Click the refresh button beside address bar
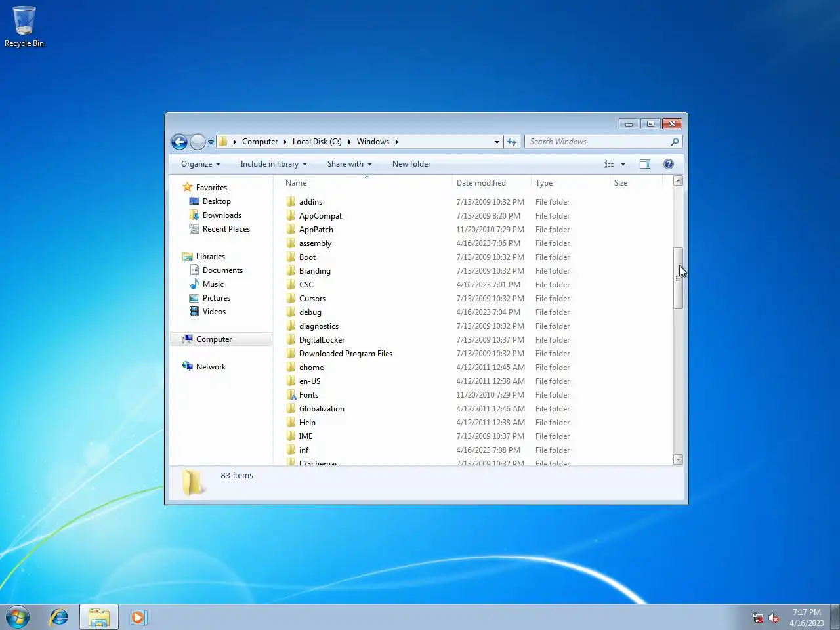 512,142
